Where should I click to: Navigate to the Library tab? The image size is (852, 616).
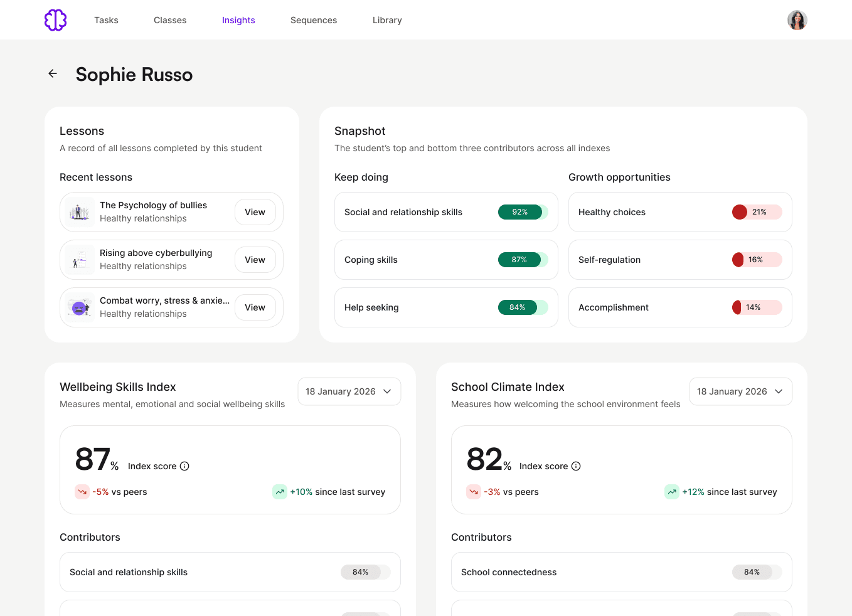[x=387, y=20]
